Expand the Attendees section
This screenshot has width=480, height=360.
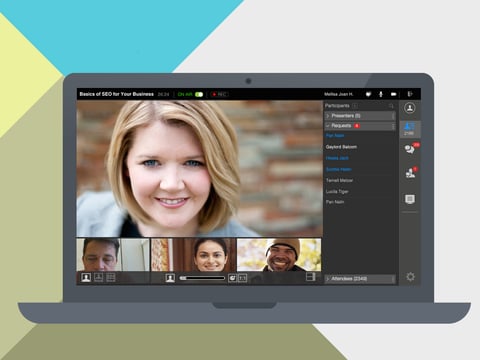328,279
